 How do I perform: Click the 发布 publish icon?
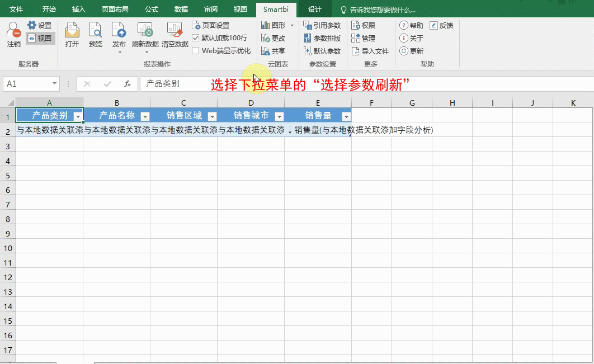(119, 30)
